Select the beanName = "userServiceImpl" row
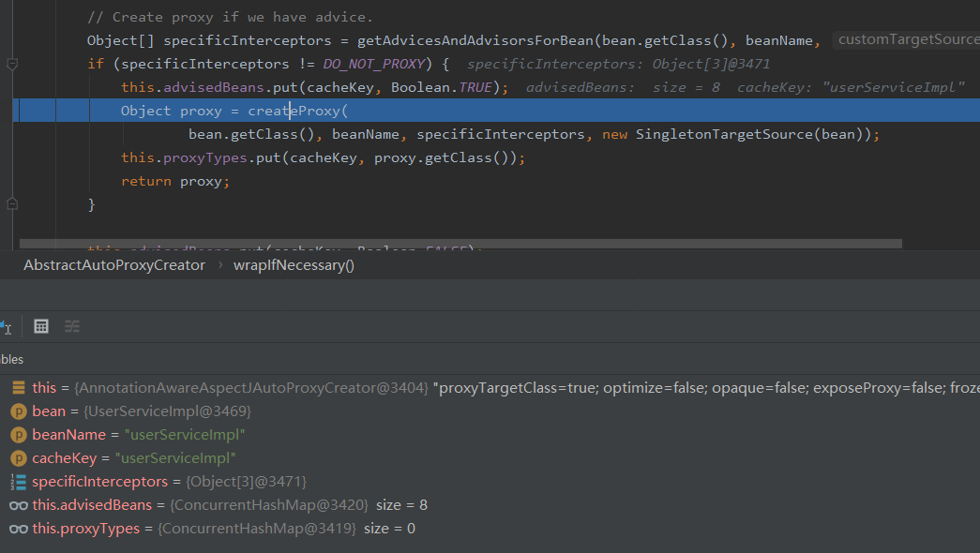 [x=490, y=435]
